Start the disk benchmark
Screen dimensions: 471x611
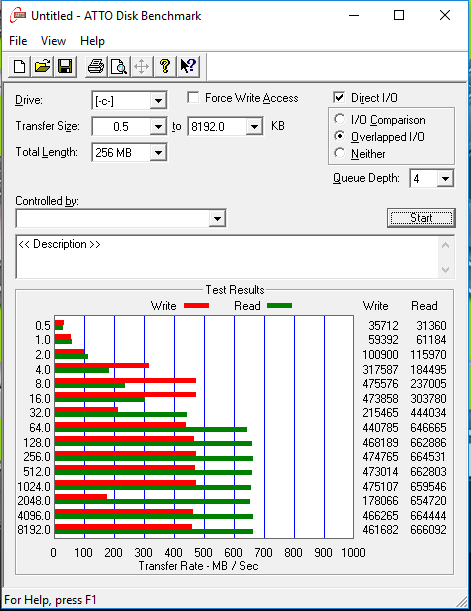point(421,218)
